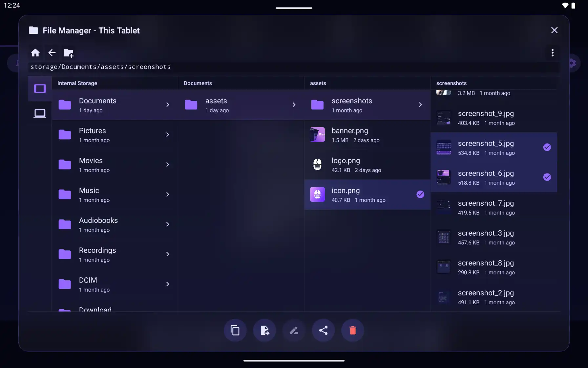Select screenshot_3.jpg file name
Screen dimensions: 588x368
[x=486, y=233]
